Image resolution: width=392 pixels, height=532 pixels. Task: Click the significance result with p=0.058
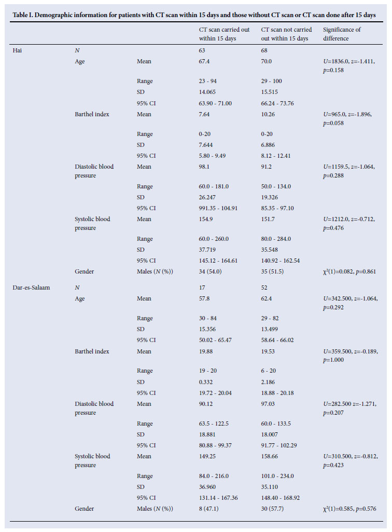pos(350,118)
